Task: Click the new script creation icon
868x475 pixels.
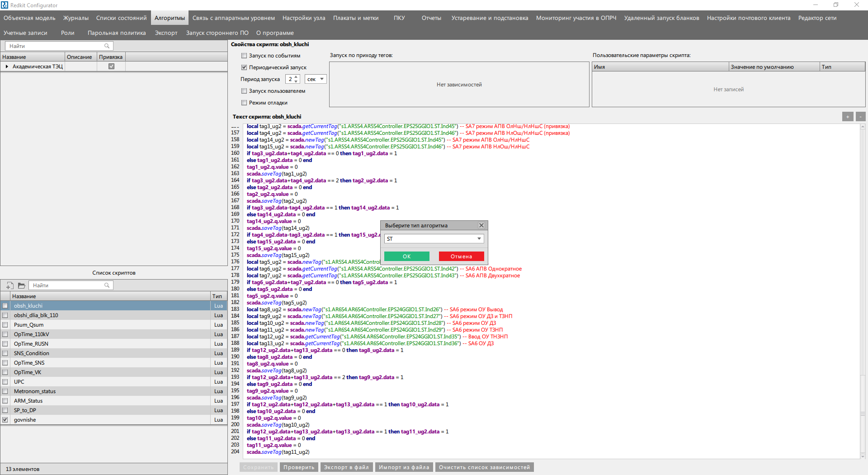Action: (9, 285)
